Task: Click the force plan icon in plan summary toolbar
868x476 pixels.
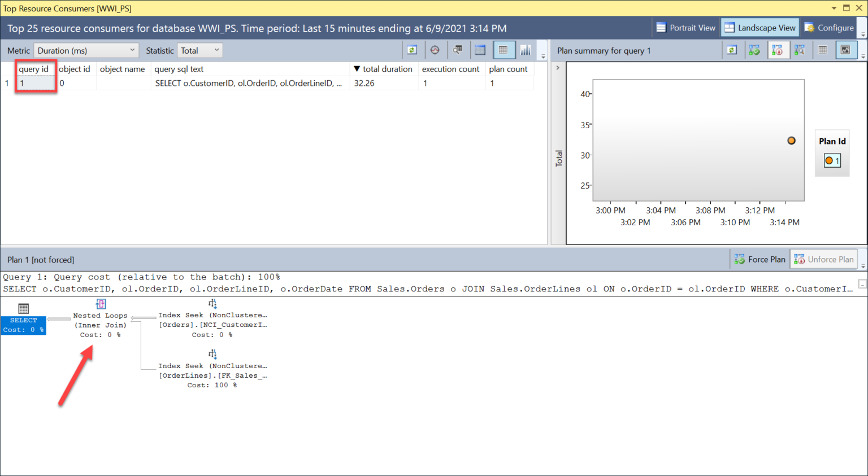Action: [x=754, y=50]
